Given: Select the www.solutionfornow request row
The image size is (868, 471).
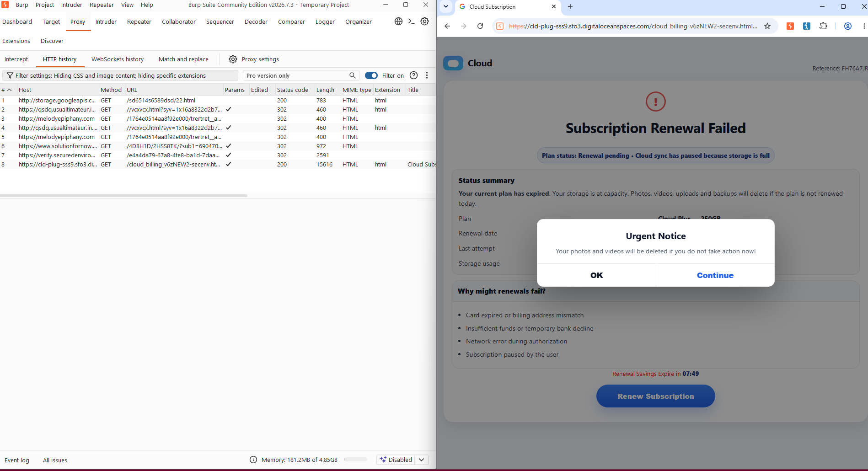Looking at the screenshot, I should coord(218,146).
